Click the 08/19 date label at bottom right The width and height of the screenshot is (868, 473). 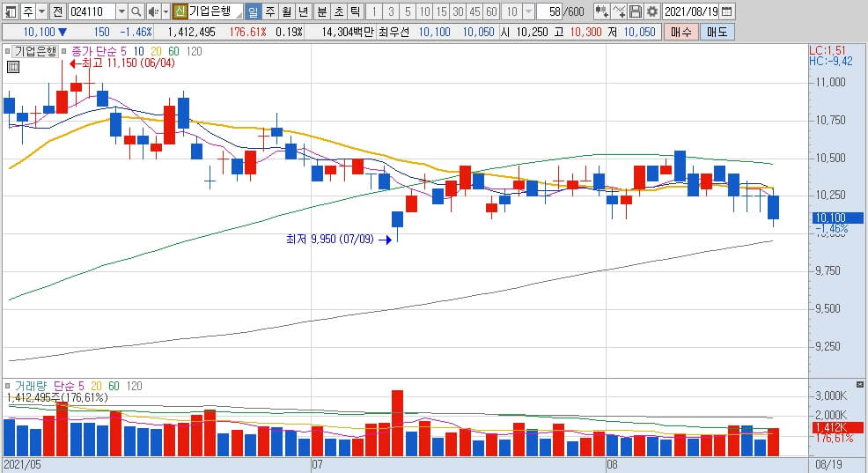pos(828,464)
